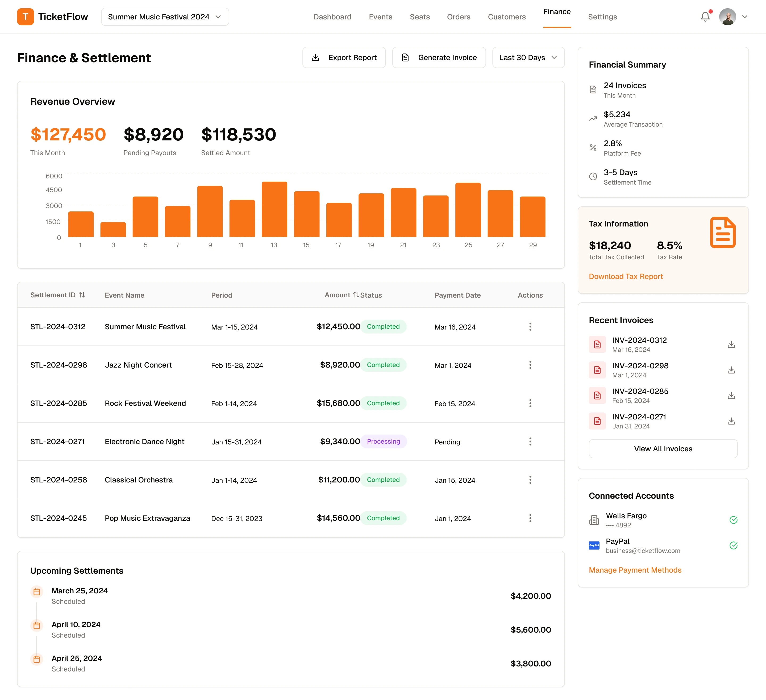Open the Download Tax Report link
Image resolution: width=766 pixels, height=700 pixels.
[x=625, y=276]
